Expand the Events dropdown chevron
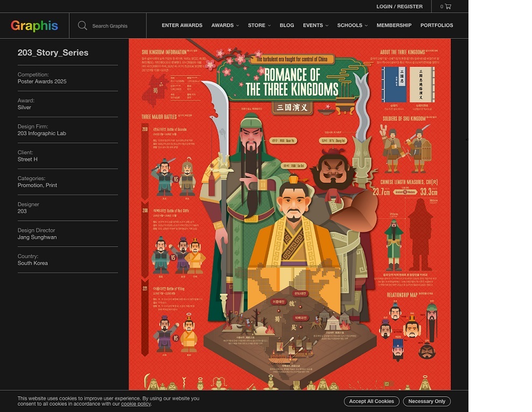This screenshot has width=532, height=412. (x=327, y=26)
